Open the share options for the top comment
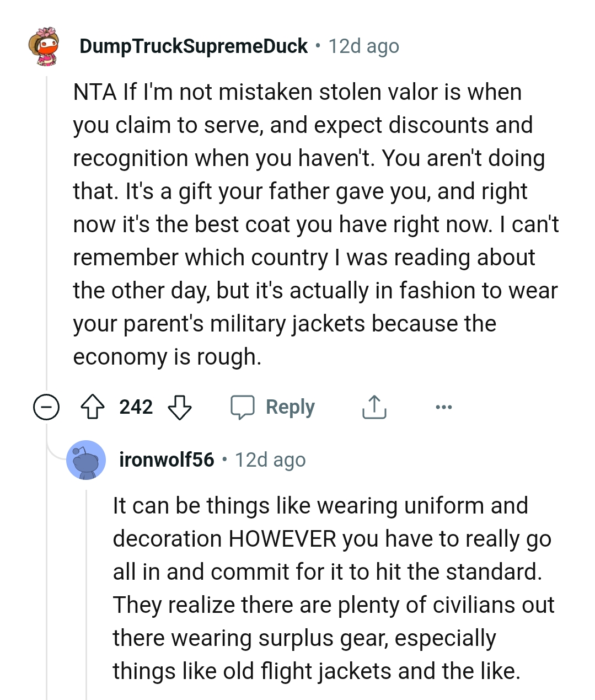The height and width of the screenshot is (700, 595). point(374,407)
